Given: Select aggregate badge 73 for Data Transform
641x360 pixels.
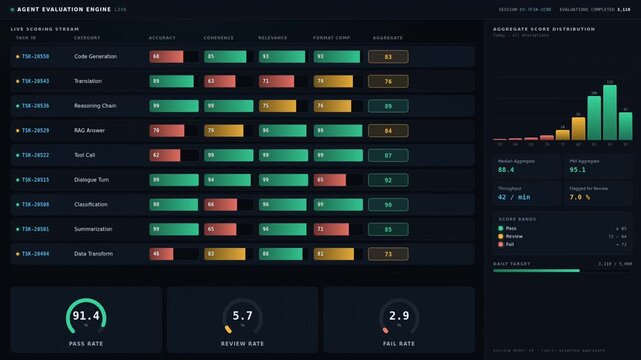Looking at the screenshot, I should (388, 254).
